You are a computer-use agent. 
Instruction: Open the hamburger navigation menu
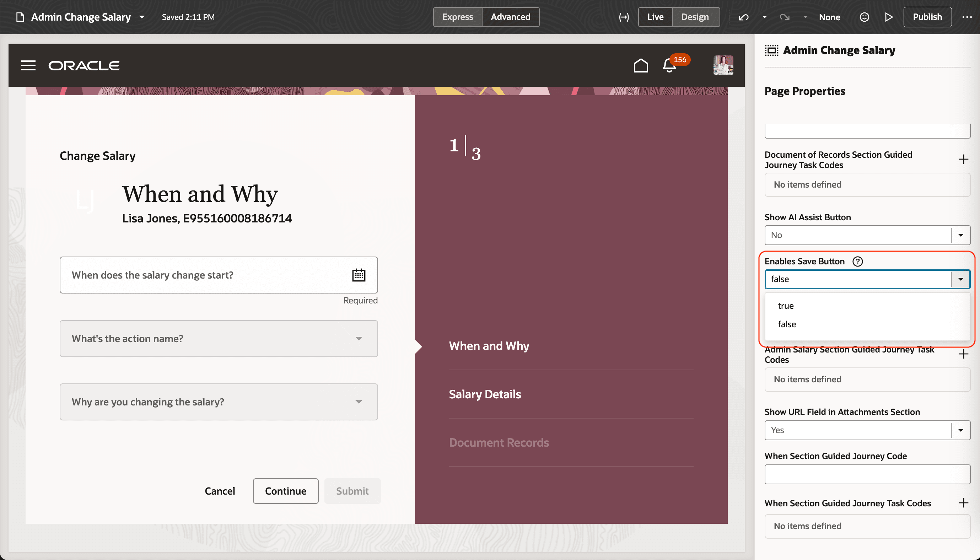click(28, 65)
